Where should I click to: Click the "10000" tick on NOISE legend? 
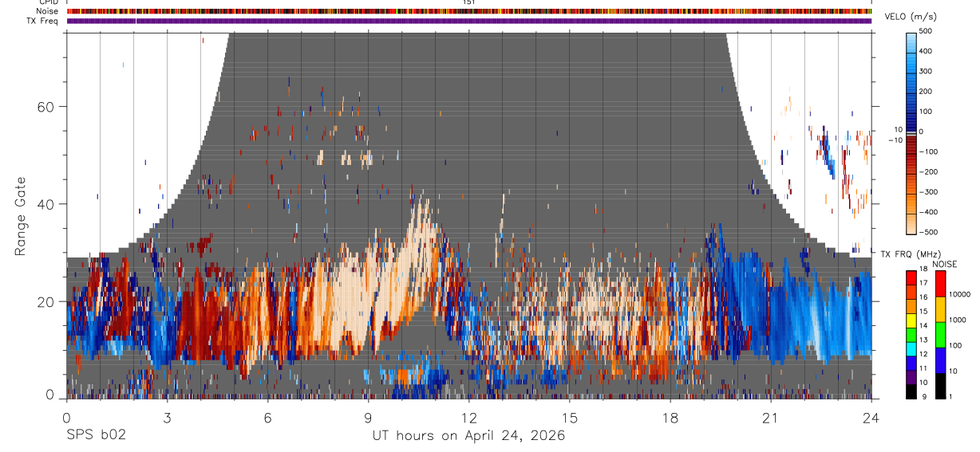(x=960, y=295)
